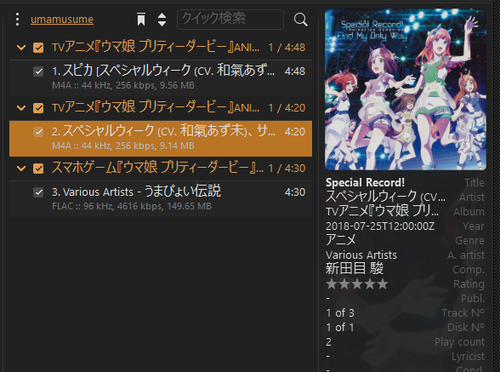500x372 pixels.
Task: Collapse the スマホゲーム album group
Action: click(21, 168)
